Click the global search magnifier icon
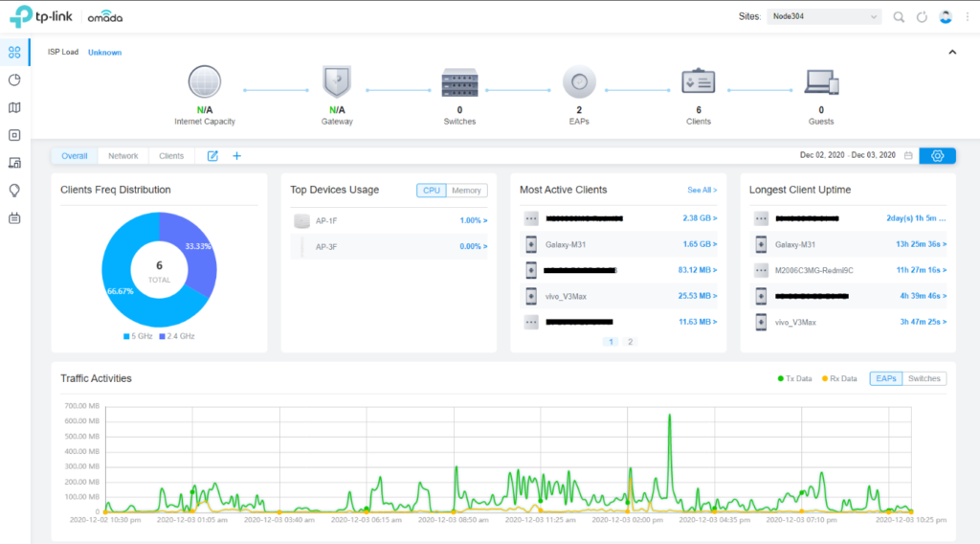The image size is (980, 544). (x=899, y=17)
